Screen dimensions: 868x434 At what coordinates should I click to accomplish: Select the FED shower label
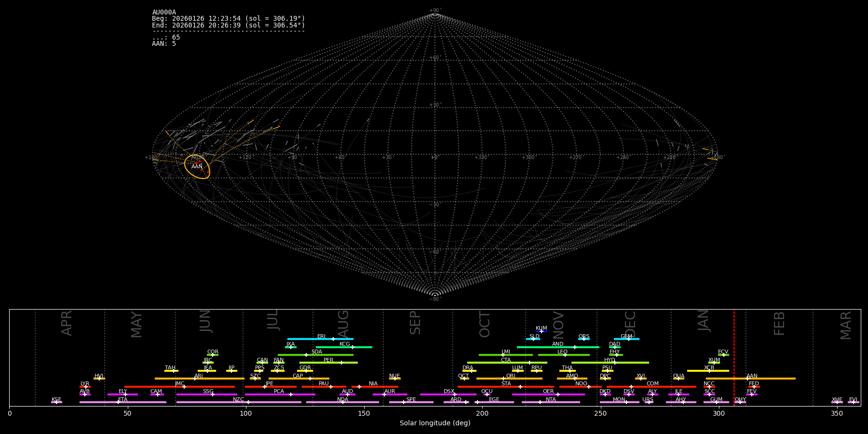coord(754,384)
